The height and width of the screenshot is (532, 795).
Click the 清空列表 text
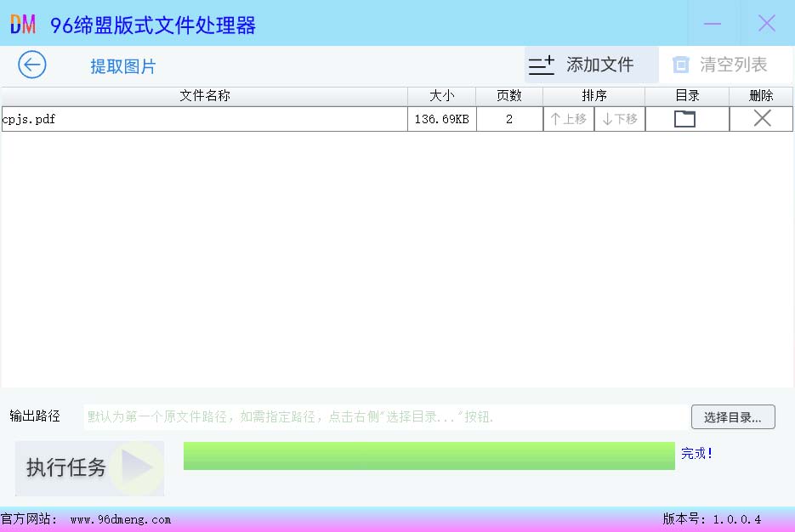pos(733,65)
